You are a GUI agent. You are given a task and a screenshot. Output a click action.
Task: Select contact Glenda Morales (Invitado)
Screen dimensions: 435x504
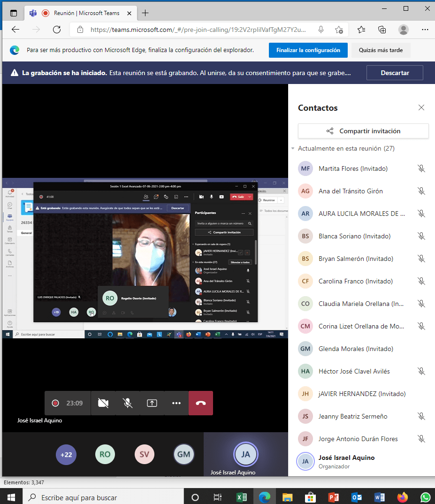click(x=362, y=349)
